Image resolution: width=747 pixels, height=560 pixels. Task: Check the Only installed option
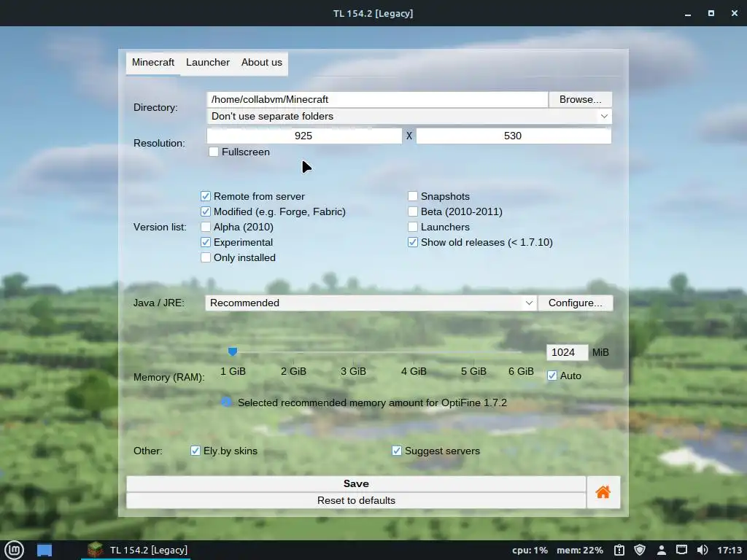[205, 257]
